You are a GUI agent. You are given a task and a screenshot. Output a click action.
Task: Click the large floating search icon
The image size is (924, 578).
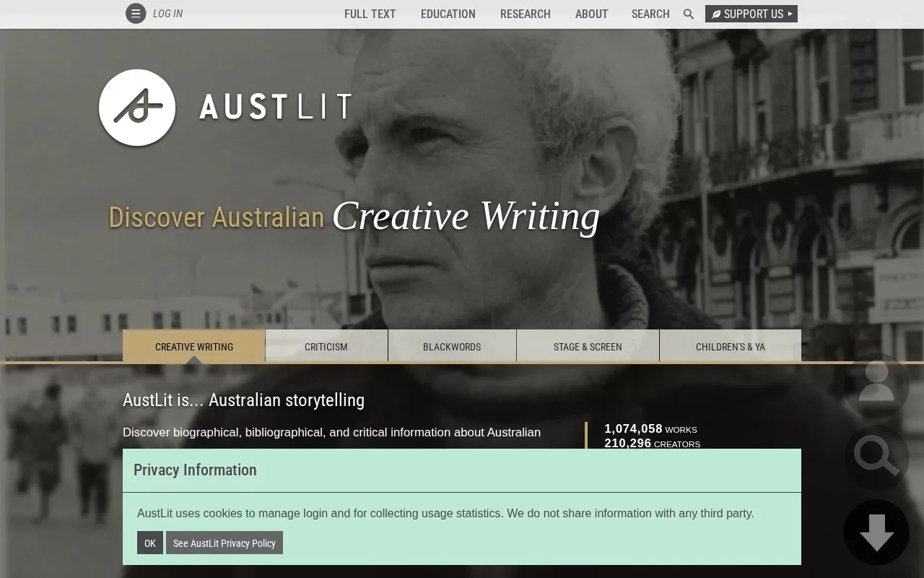click(x=876, y=457)
